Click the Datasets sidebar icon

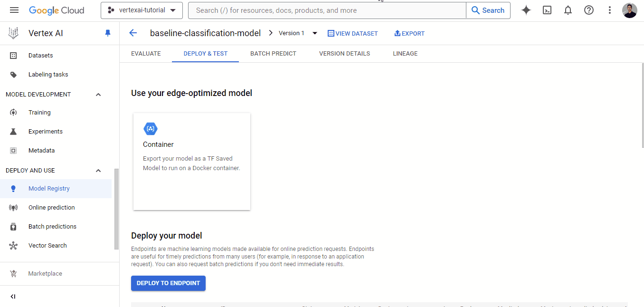(x=13, y=56)
